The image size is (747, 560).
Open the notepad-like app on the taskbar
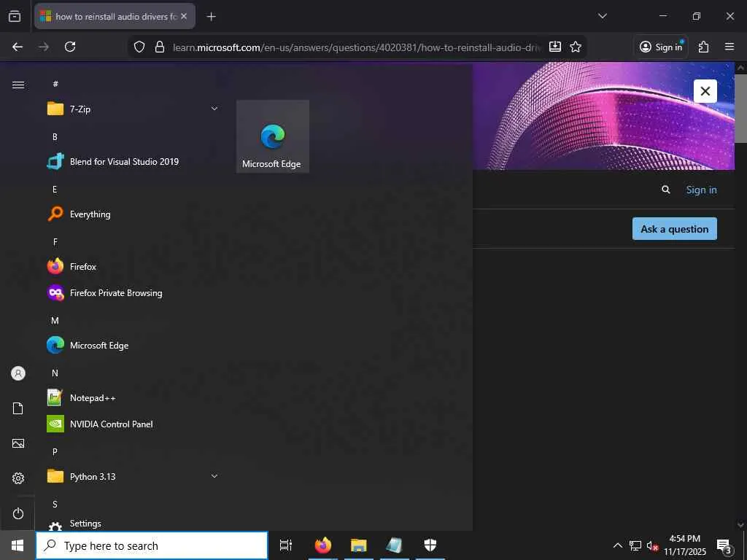point(395,545)
